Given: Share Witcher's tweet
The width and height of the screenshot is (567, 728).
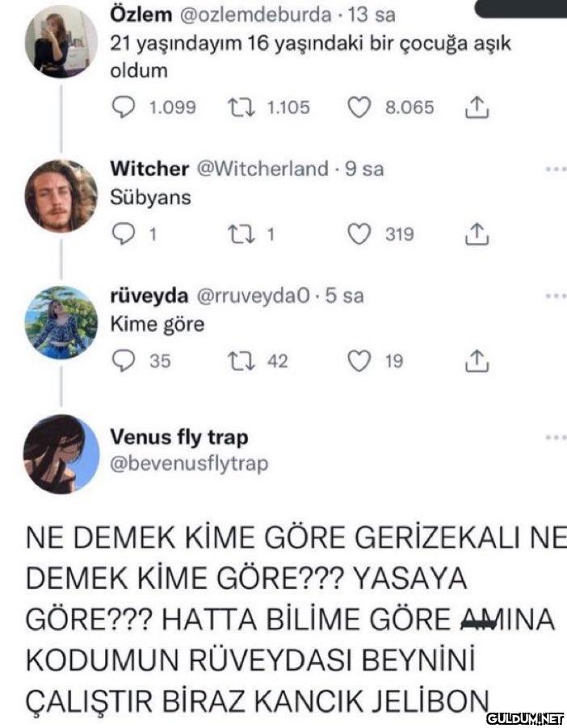Looking at the screenshot, I should point(477,234).
